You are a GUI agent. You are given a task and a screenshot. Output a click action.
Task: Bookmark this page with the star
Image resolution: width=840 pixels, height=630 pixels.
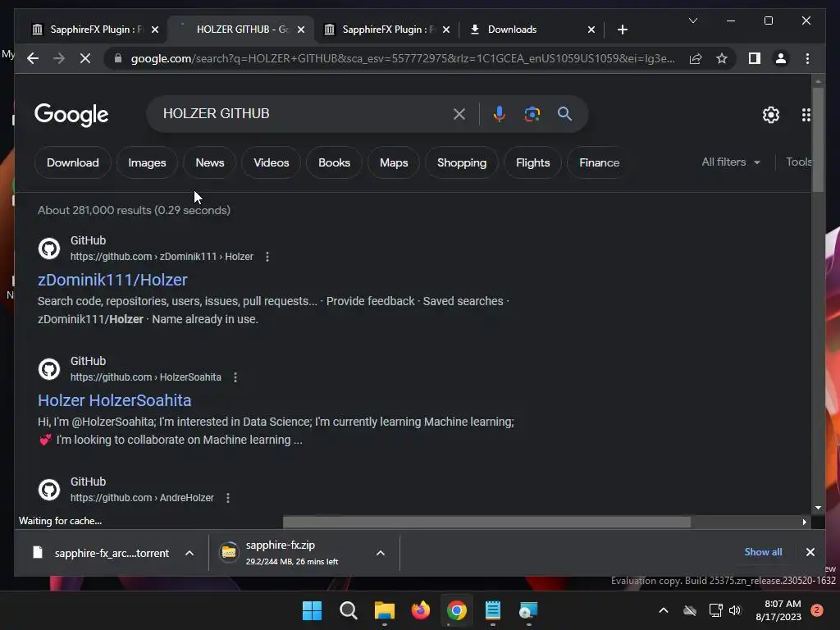[x=722, y=58]
